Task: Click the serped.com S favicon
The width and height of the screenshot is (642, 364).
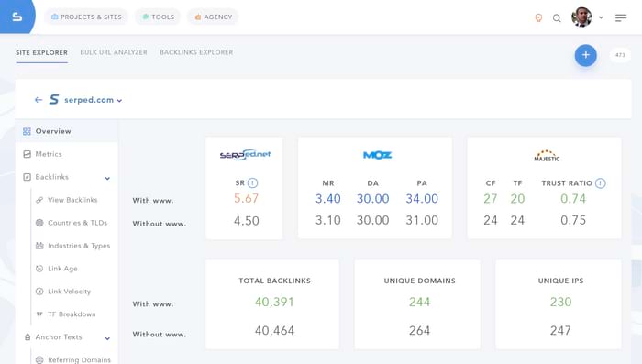Action: (x=54, y=99)
